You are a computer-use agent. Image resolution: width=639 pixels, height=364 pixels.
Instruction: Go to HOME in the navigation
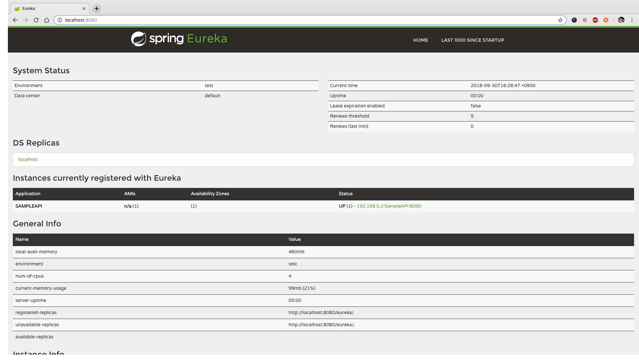420,40
